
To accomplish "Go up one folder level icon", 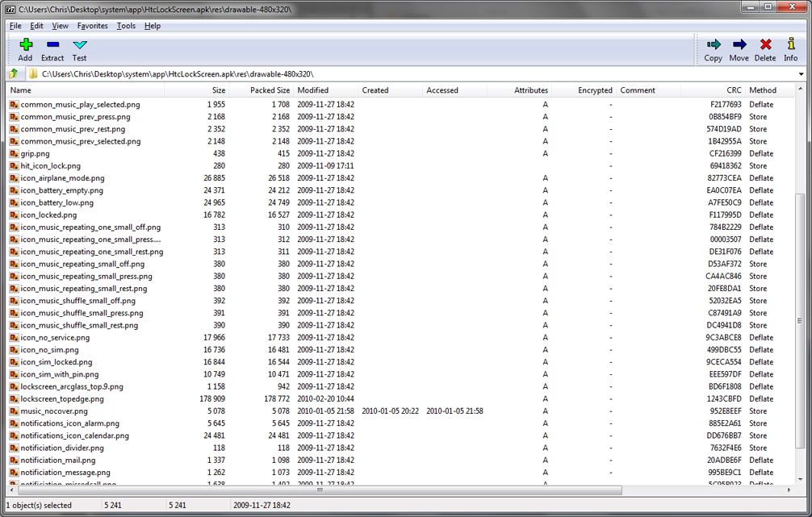I will point(14,74).
